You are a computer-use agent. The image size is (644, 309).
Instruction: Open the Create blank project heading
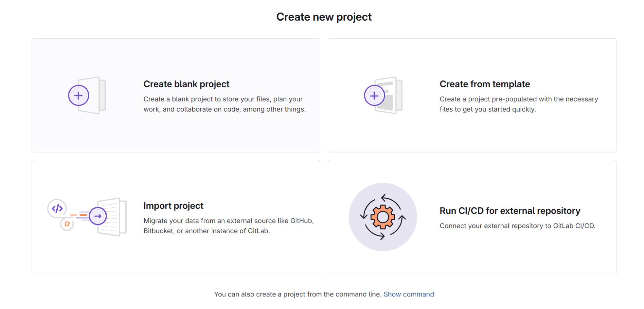[186, 84]
